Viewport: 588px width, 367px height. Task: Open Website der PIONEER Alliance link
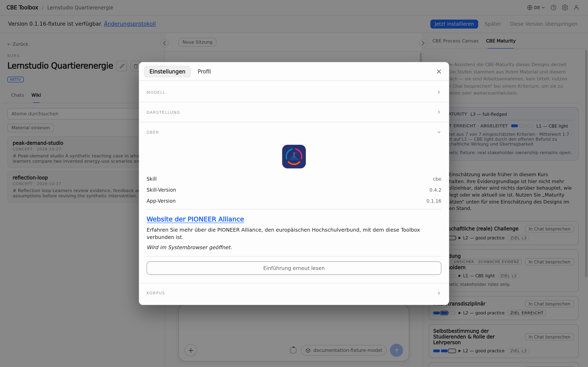(x=195, y=219)
